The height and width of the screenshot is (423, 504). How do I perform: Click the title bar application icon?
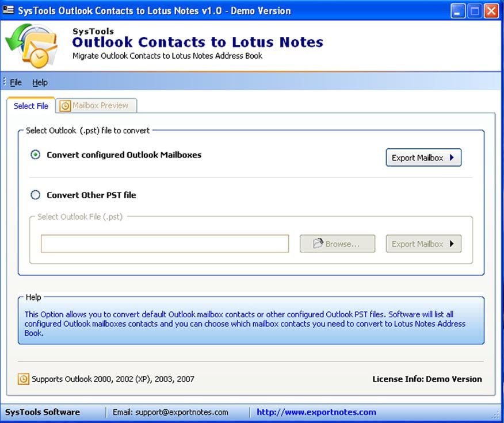(8, 10)
